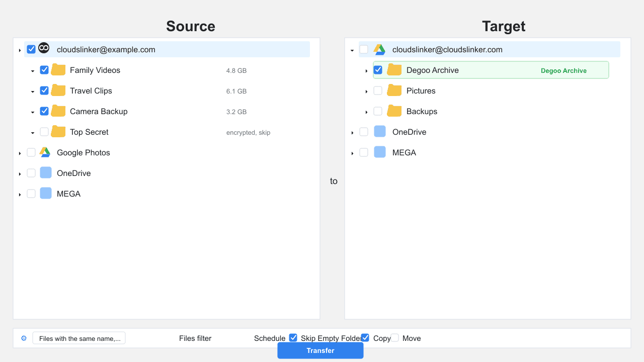Collapse the Family Videos folder arrow
The image size is (644, 362).
click(33, 71)
